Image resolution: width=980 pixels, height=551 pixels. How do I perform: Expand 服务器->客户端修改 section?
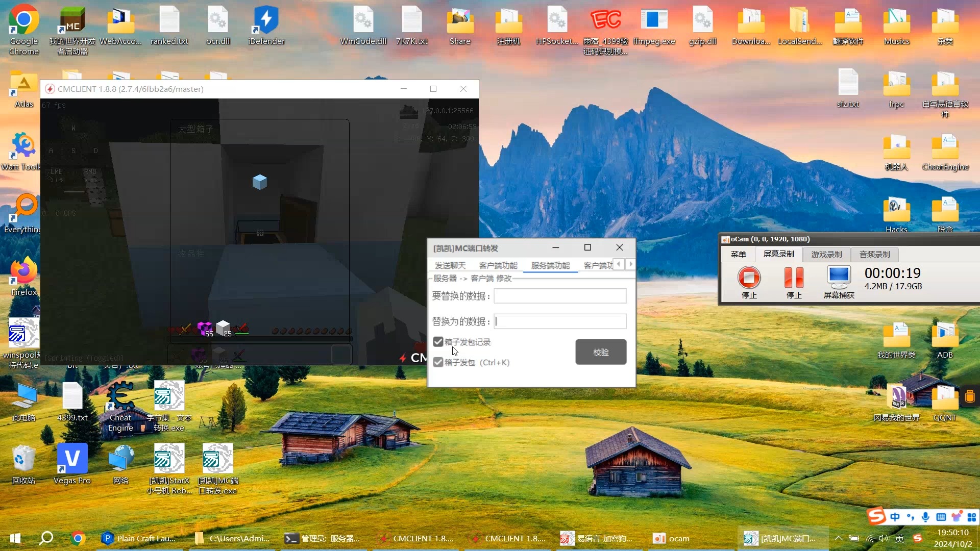coord(473,278)
